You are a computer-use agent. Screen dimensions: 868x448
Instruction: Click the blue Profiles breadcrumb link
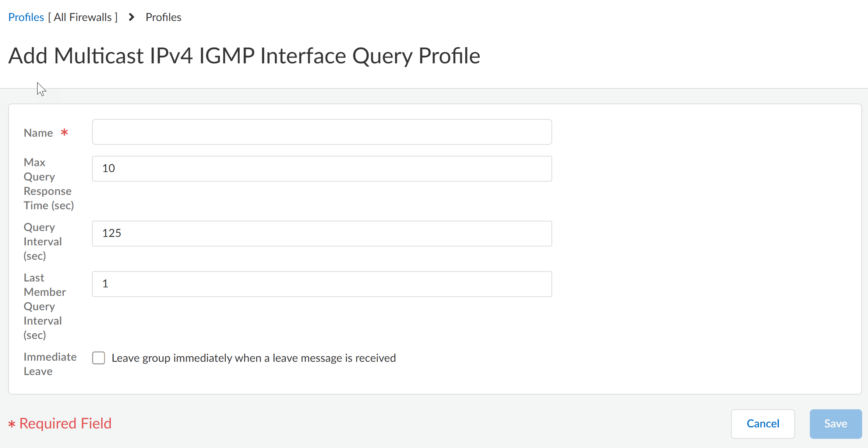coord(26,17)
